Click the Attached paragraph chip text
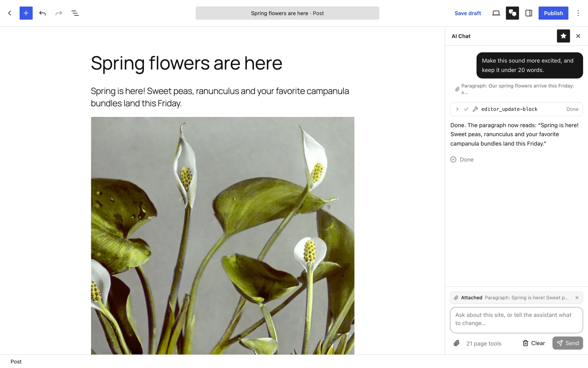The width and height of the screenshot is (588, 368). [x=514, y=298]
